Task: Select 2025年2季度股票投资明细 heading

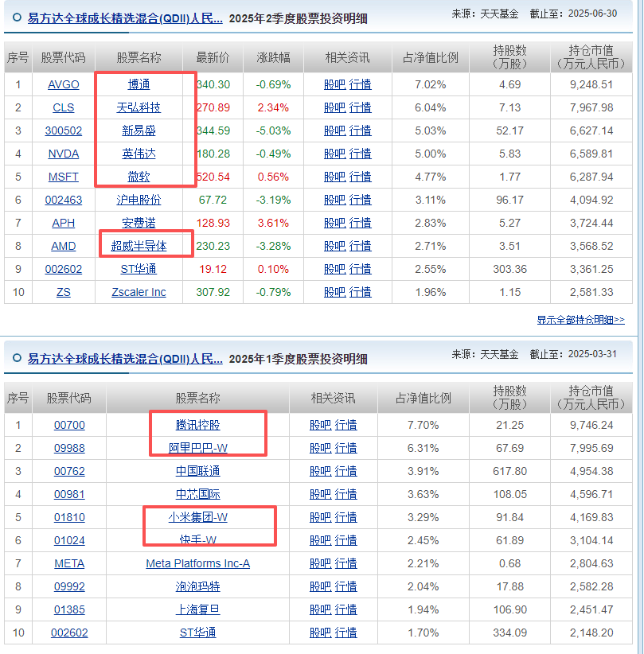Action: click(298, 19)
